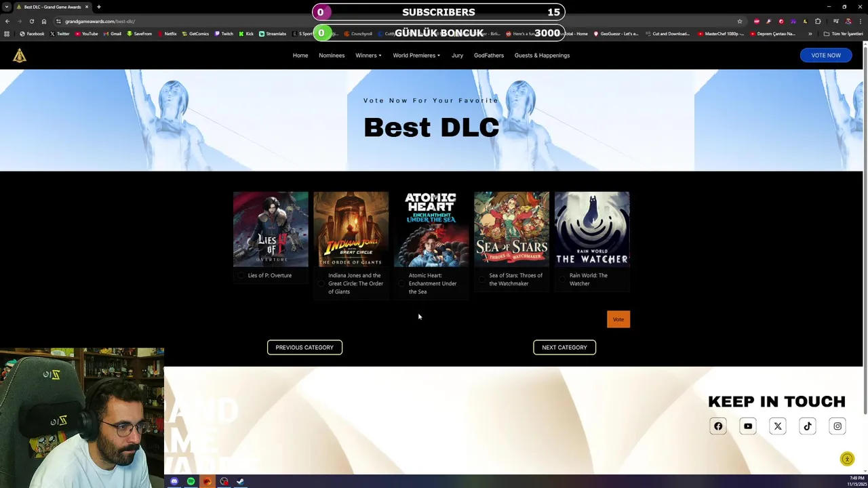Open the YouTube bookmark
This screenshot has height=488, width=868.
[86, 34]
